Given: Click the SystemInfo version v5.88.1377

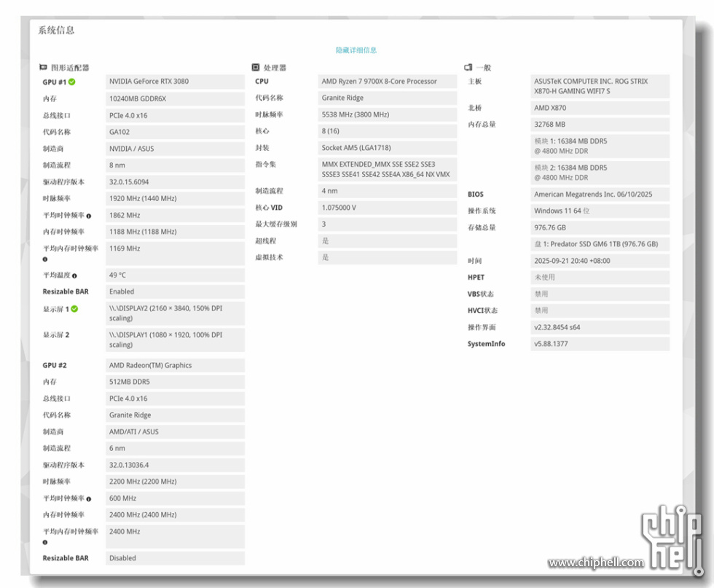Looking at the screenshot, I should tap(600, 344).
